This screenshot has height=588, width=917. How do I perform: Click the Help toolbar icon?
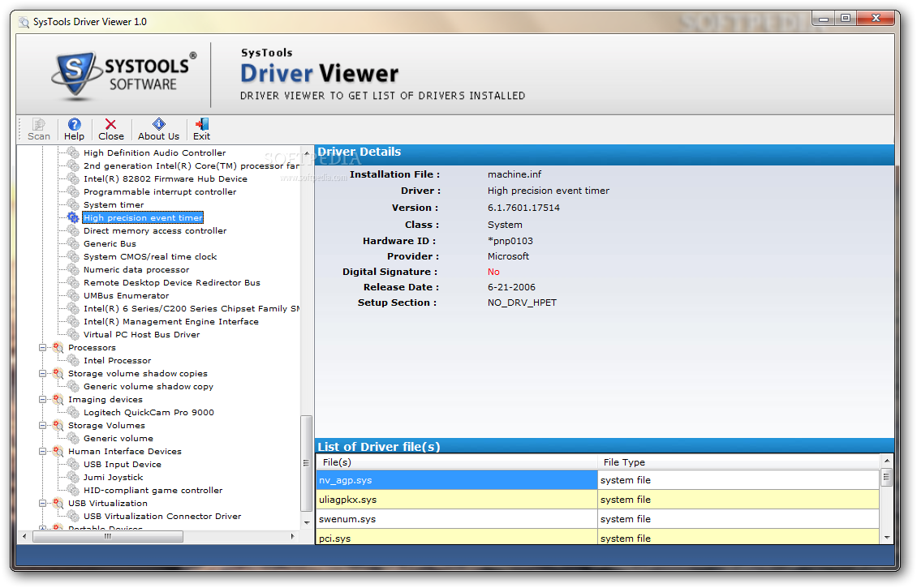coord(74,125)
